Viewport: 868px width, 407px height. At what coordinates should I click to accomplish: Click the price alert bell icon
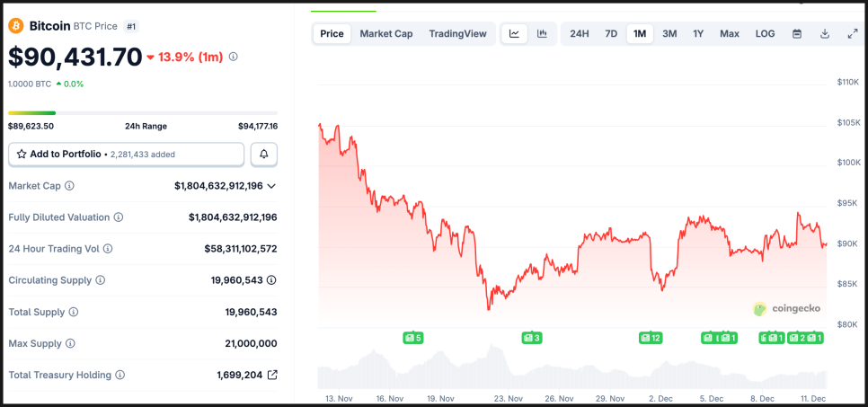click(x=264, y=155)
